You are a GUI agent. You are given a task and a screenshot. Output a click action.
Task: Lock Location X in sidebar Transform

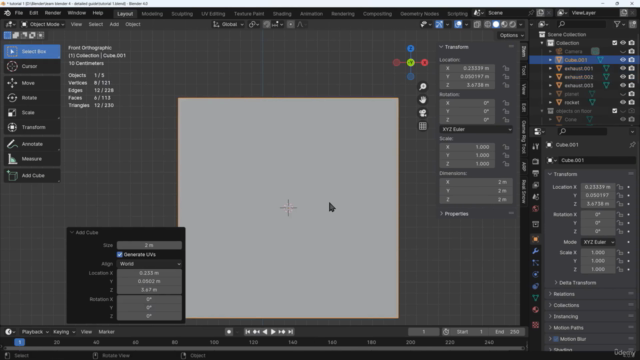pos(506,68)
